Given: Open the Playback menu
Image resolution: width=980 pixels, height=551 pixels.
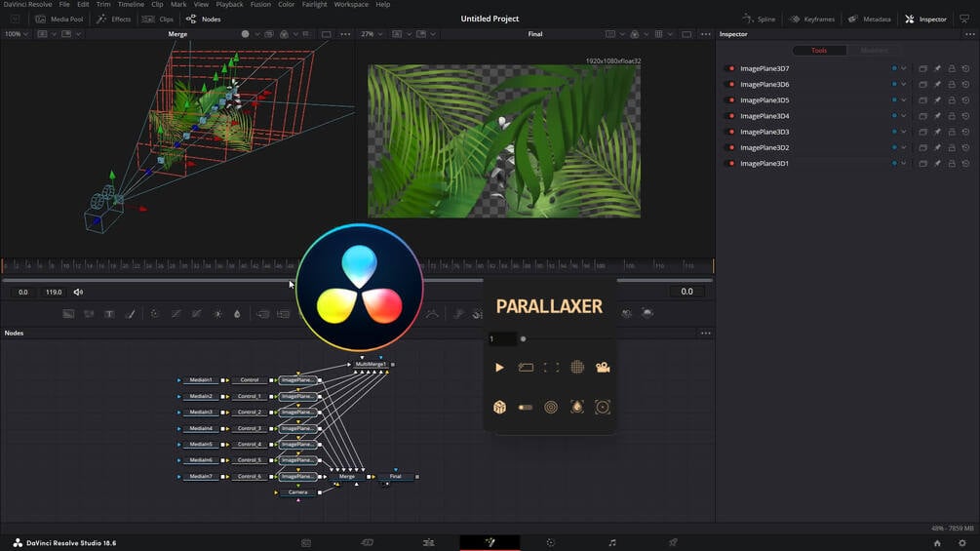Looking at the screenshot, I should click(x=229, y=4).
